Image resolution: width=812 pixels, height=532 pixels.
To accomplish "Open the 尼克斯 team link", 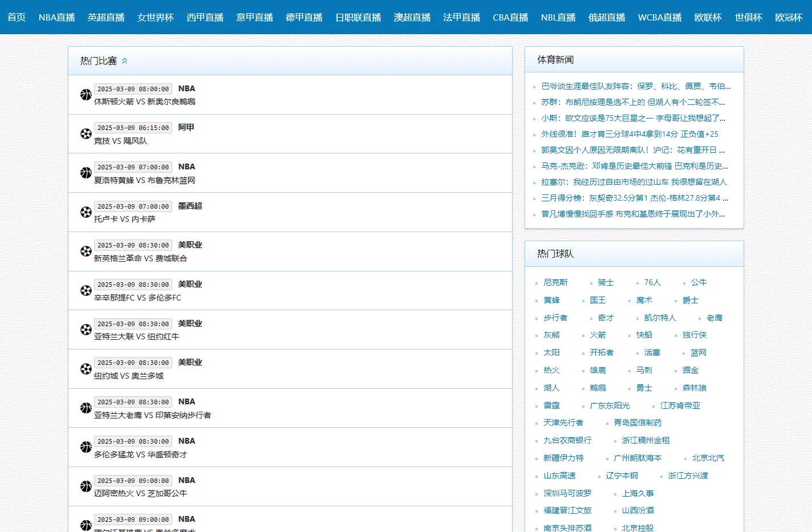I will click(x=555, y=282).
